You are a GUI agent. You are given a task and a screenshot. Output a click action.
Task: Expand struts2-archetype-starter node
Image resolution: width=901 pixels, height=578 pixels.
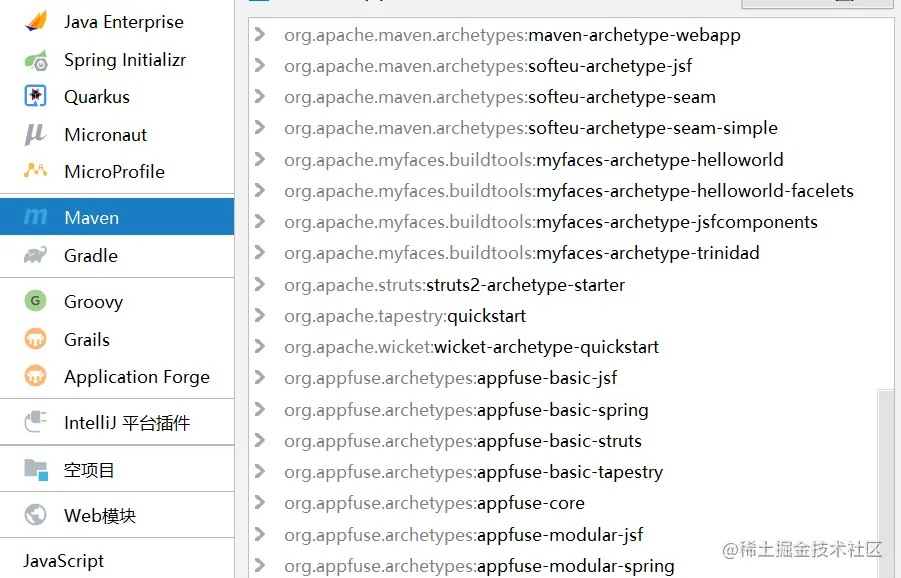[260, 284]
